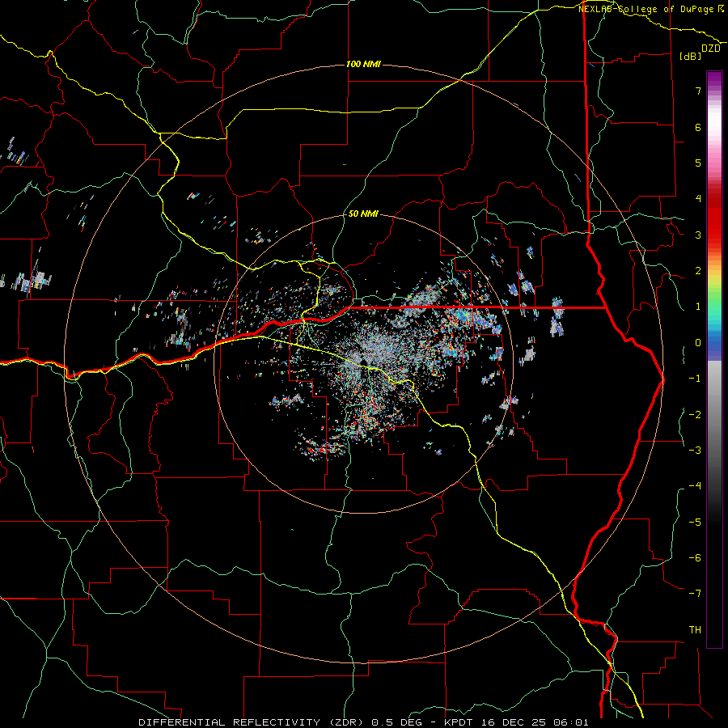The height and width of the screenshot is (728, 728).
Task: Click the 7 value on color scale
Action: click(x=698, y=91)
